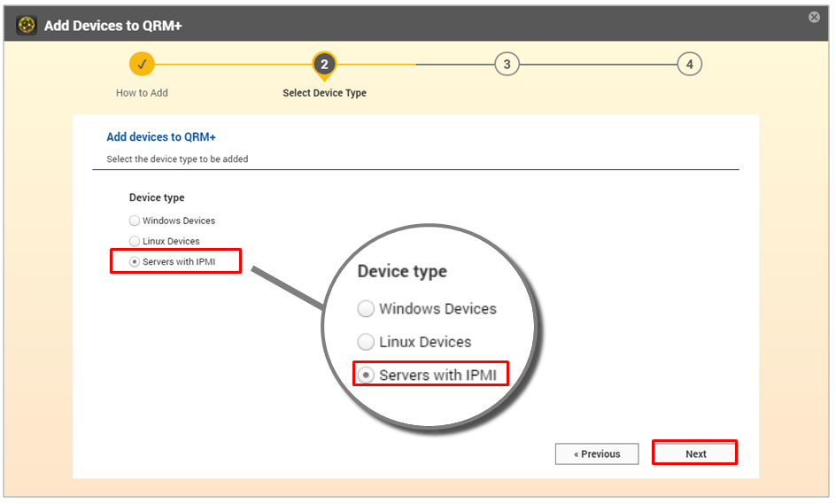This screenshot has height=504, width=836.
Task: Click 'Select the device type to be added' text
Action: 177,159
